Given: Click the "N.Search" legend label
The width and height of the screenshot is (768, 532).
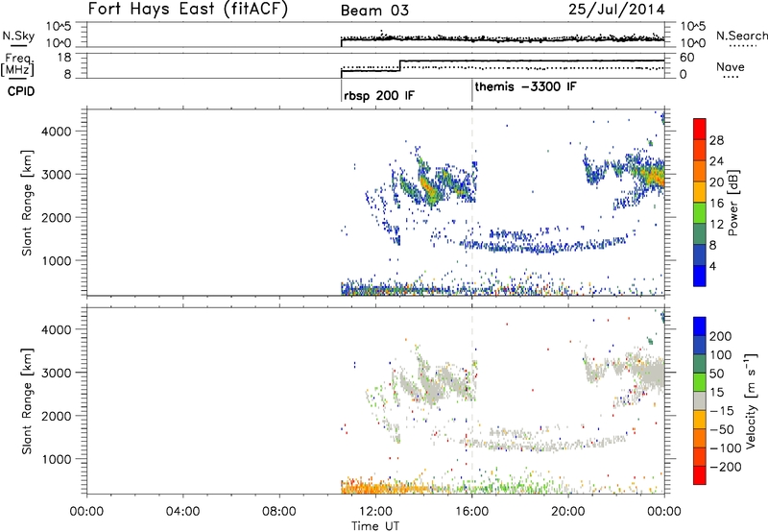Looking at the screenshot, I should pyautogui.click(x=741, y=36).
